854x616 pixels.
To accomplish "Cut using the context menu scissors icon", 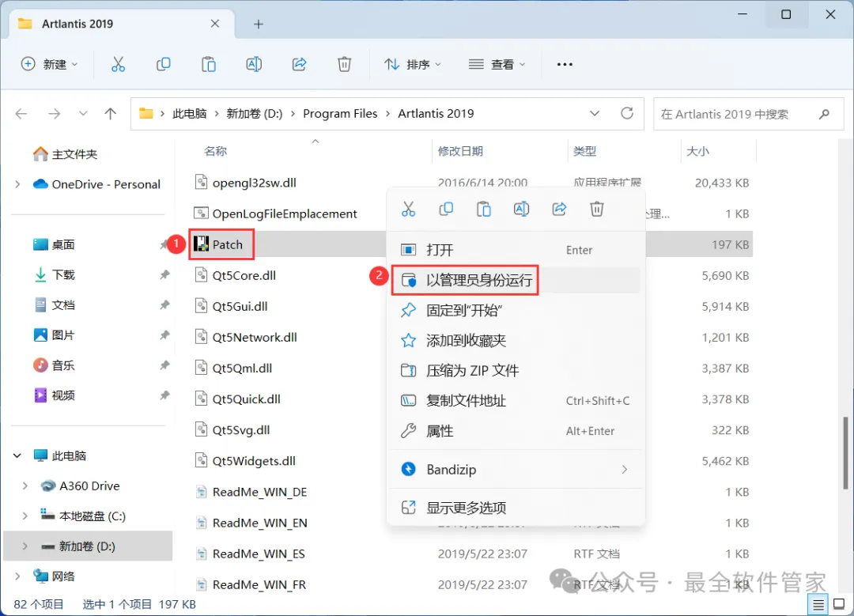I will click(409, 209).
